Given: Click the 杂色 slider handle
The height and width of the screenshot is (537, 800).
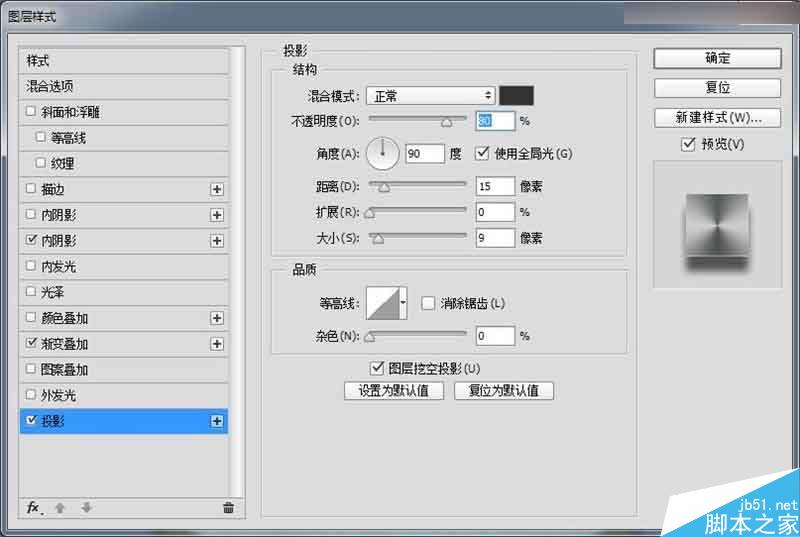Looking at the screenshot, I should (370, 337).
